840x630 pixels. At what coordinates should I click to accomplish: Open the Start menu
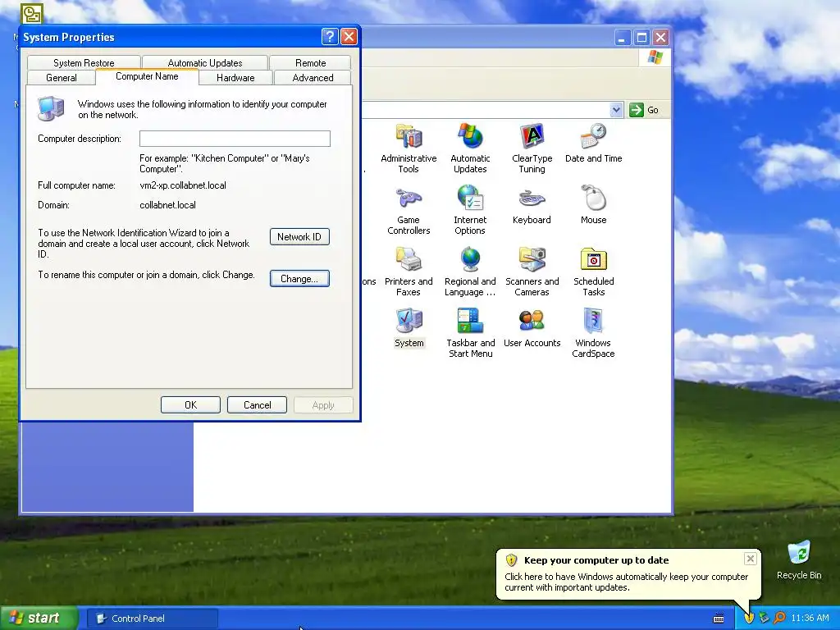click(39, 619)
